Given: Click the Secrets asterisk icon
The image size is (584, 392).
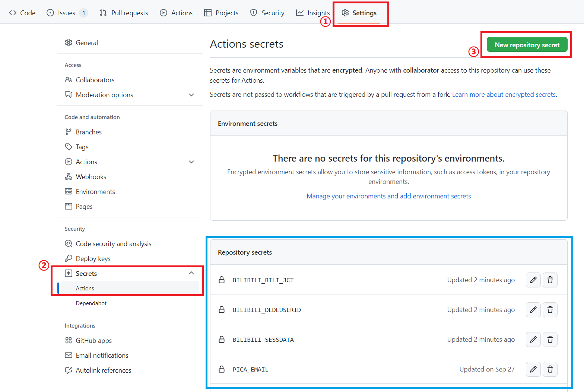Looking at the screenshot, I should tap(69, 273).
